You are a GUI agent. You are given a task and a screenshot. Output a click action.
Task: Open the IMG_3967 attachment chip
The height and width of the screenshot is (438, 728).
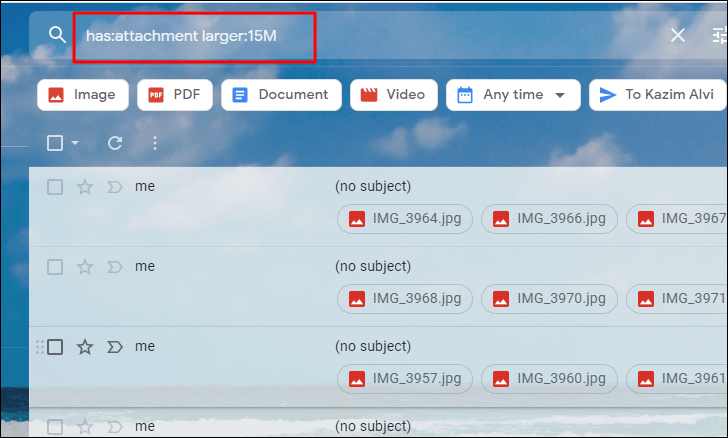coord(677,219)
